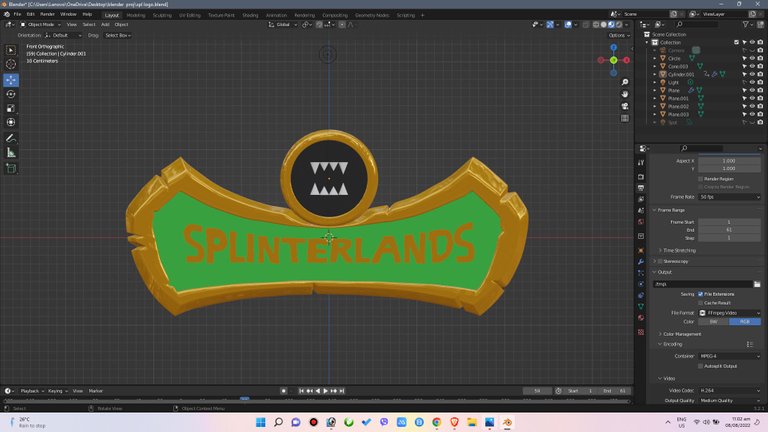Select the Measure tool
The image size is (768, 432).
(11, 152)
